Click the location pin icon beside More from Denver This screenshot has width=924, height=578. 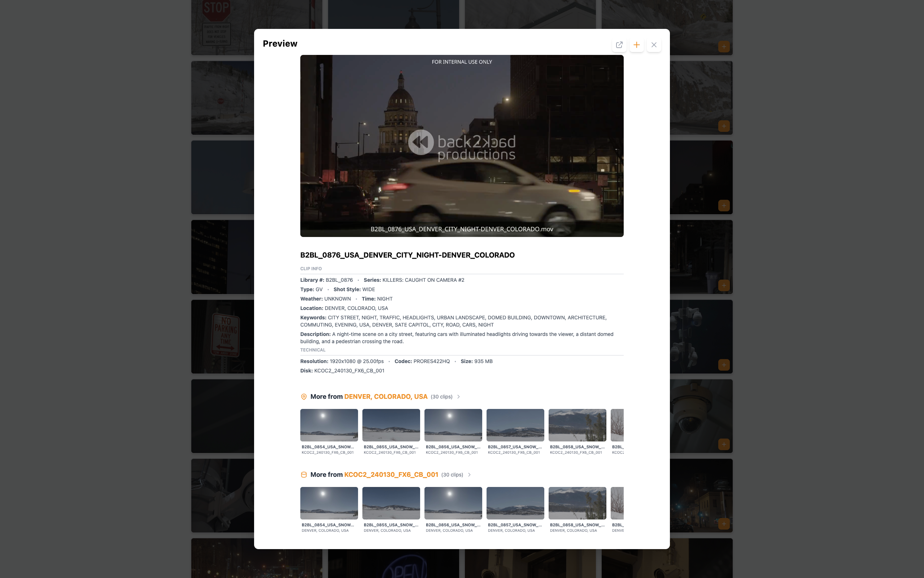coord(304,397)
